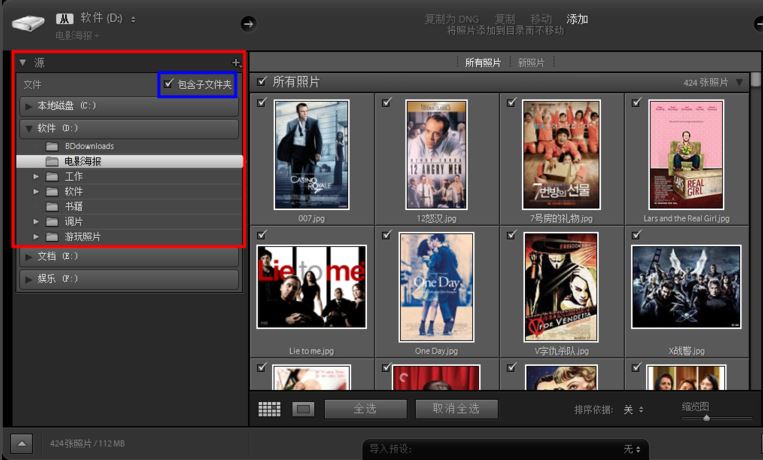763x460 pixels.
Task: Click the arrow icon next to the source header
Action: [x=248, y=23]
